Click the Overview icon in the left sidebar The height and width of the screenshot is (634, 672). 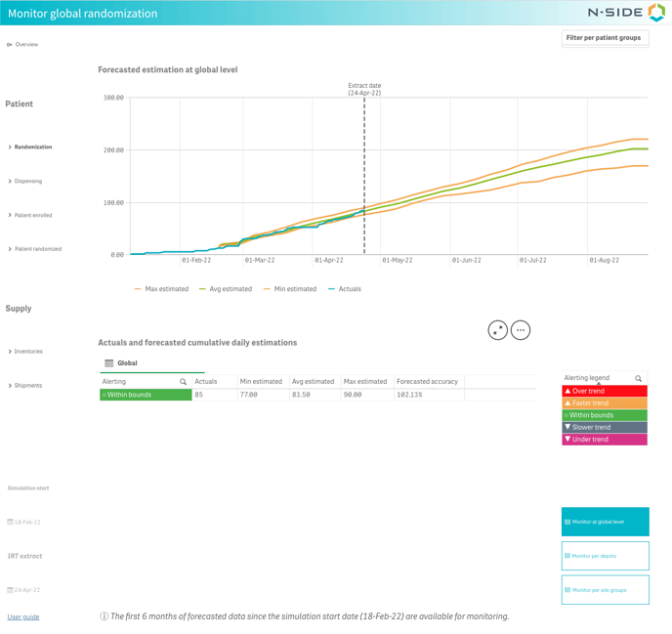point(10,45)
